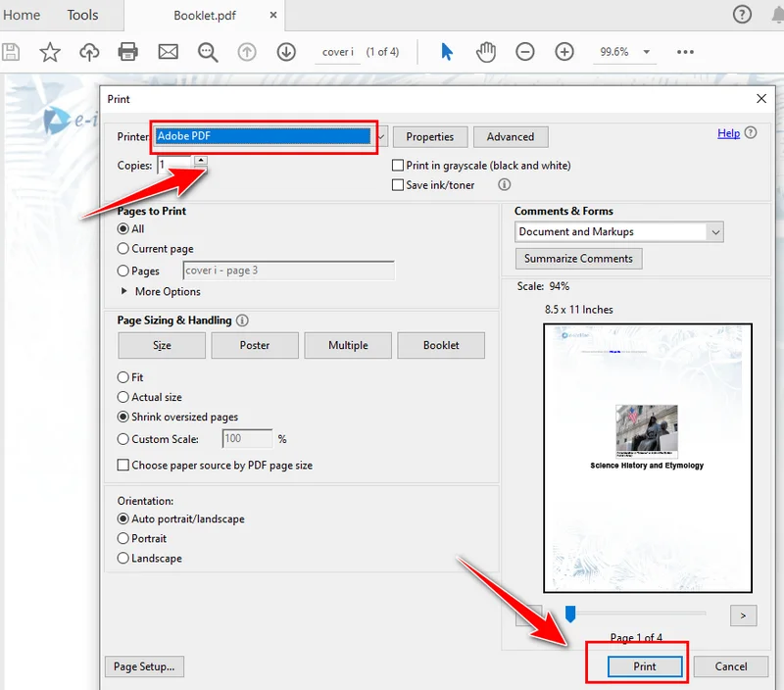Click the Zoom out minus icon
Image resolution: width=784 pixels, height=690 pixels.
click(526, 52)
